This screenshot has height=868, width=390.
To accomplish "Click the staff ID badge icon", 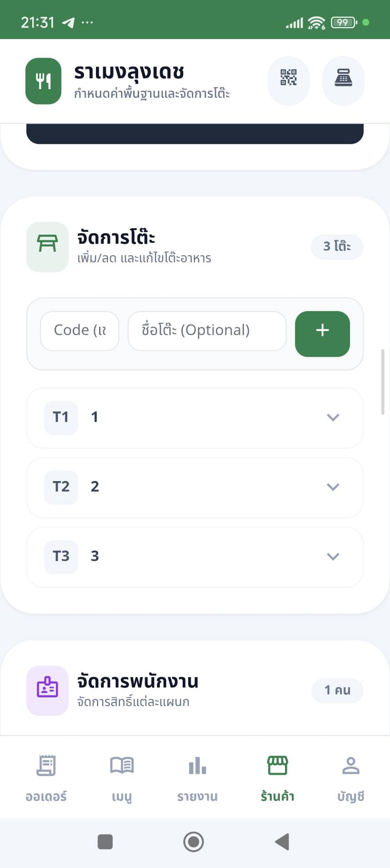I will pyautogui.click(x=47, y=690).
